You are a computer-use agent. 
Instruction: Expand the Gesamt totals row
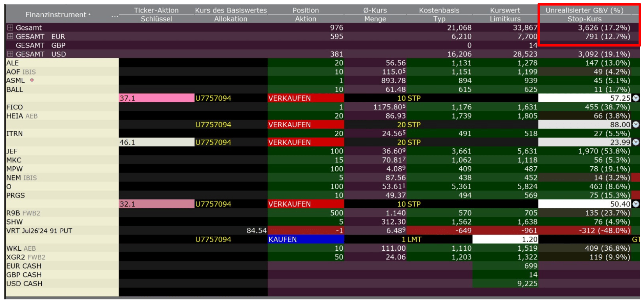tap(11, 28)
